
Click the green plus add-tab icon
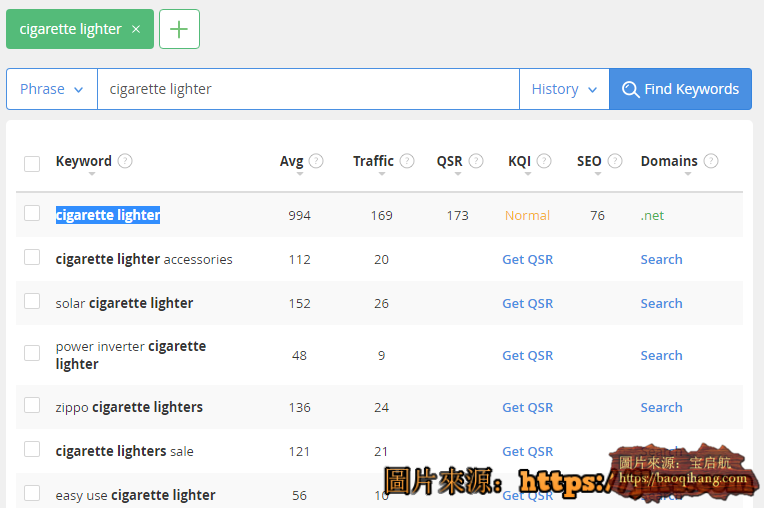pos(179,29)
